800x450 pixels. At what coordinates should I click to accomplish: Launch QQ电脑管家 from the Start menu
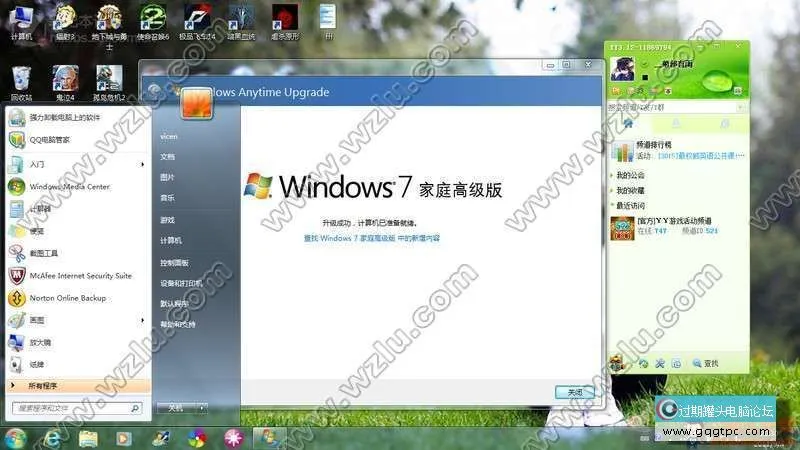pyautogui.click(x=77, y=140)
